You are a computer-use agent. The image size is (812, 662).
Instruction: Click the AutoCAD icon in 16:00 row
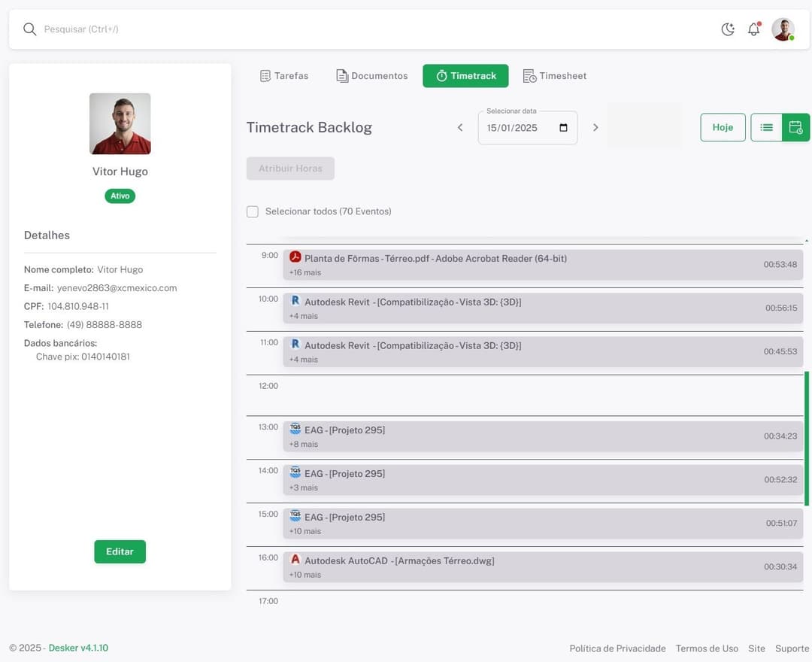coord(295,560)
